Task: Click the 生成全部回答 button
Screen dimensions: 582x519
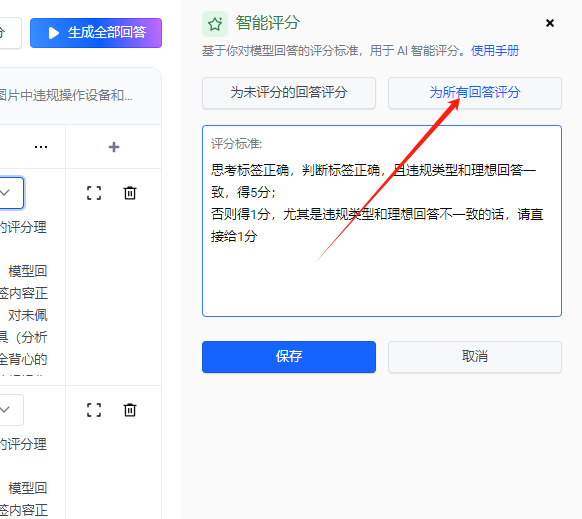Action: coord(96,33)
